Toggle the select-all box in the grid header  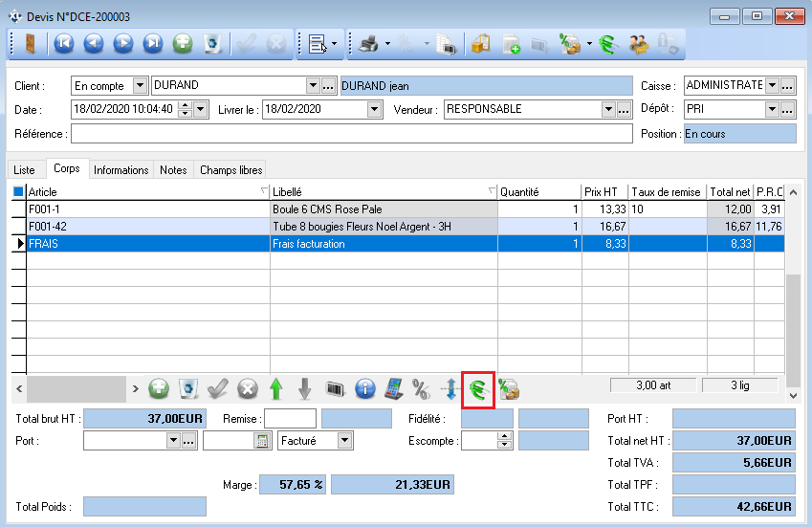(x=17, y=192)
